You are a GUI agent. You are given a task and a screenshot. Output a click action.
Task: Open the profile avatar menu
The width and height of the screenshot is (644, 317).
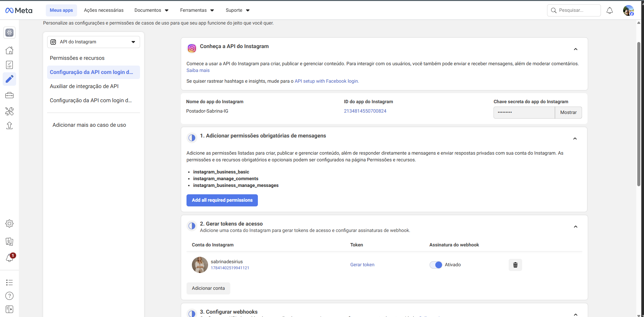pyautogui.click(x=629, y=10)
